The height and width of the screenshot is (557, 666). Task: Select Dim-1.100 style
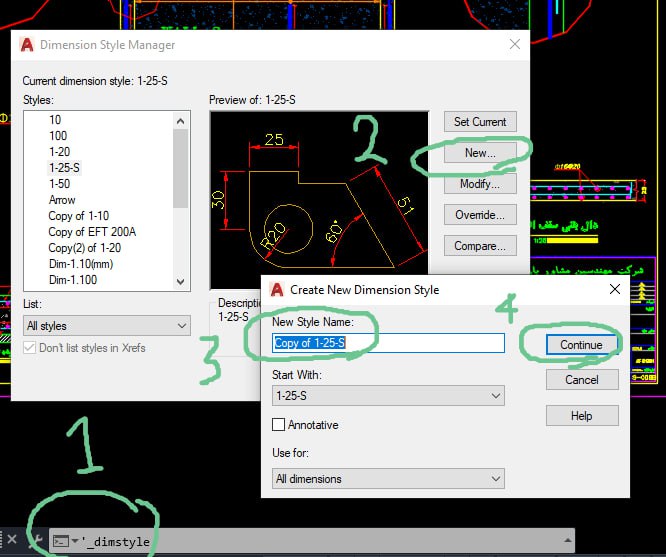point(73,280)
